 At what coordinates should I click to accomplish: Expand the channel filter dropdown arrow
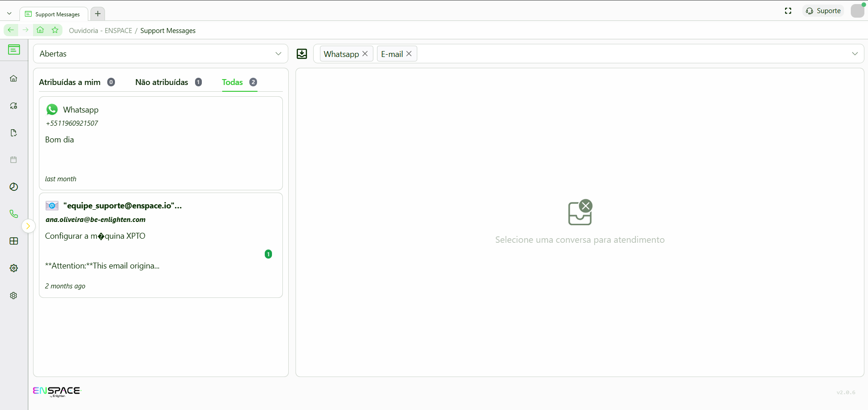[x=854, y=54]
